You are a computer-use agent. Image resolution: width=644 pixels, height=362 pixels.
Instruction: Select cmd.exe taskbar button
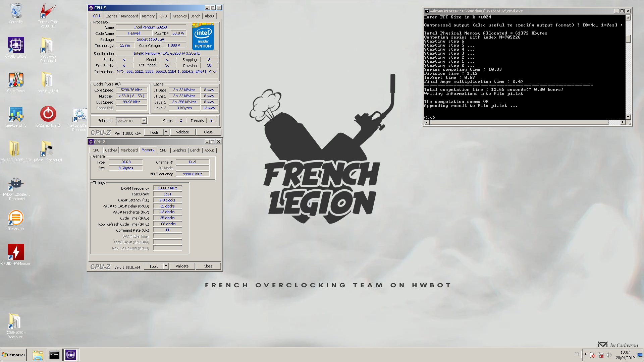click(x=54, y=355)
